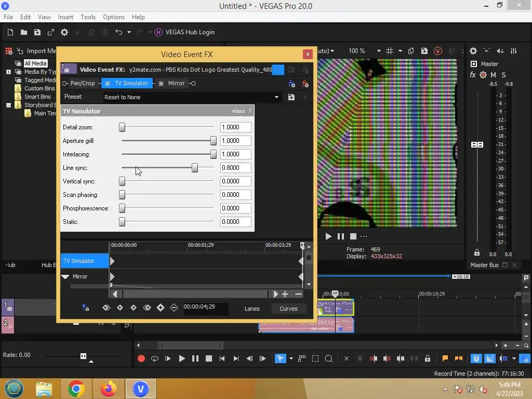
Task: Click the Remove Selected Plug-in icon
Action: click(x=305, y=84)
